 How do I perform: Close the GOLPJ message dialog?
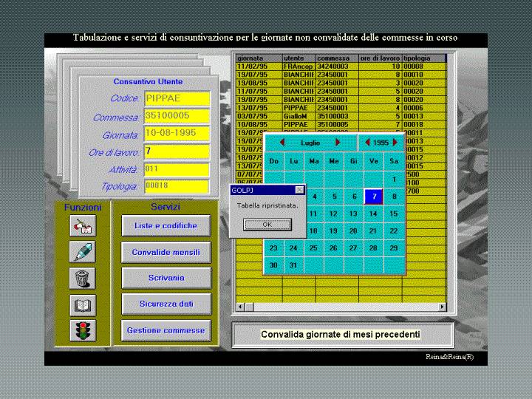tap(299, 190)
